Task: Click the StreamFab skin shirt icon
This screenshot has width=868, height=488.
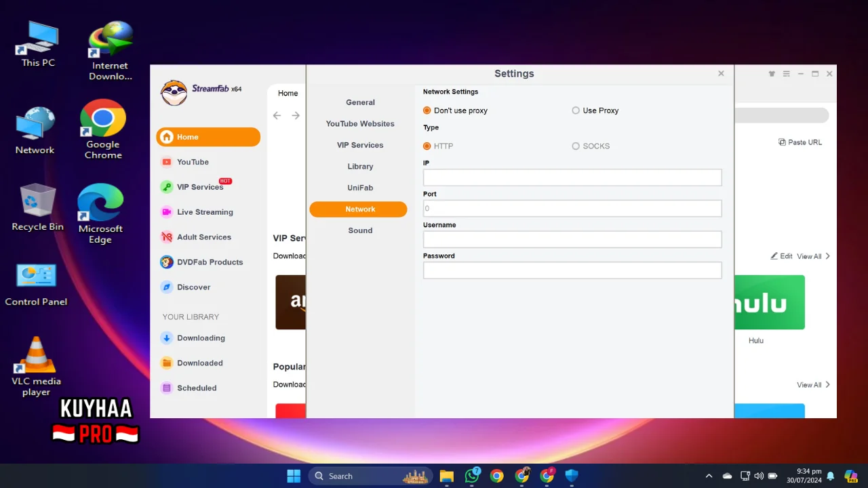Action: pyautogui.click(x=772, y=74)
